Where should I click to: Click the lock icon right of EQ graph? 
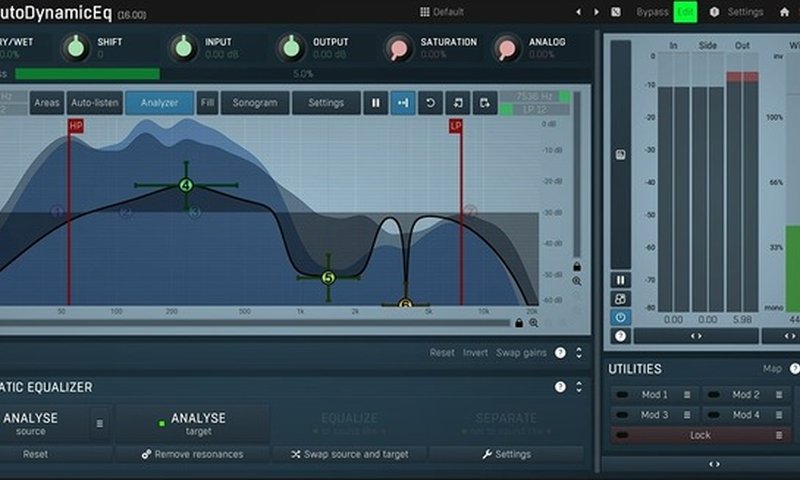pyautogui.click(x=577, y=267)
